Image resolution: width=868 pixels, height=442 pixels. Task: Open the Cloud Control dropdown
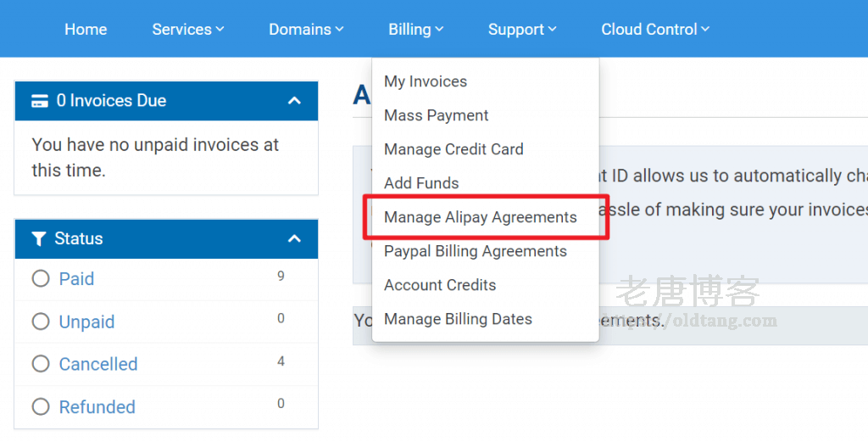coord(655,30)
